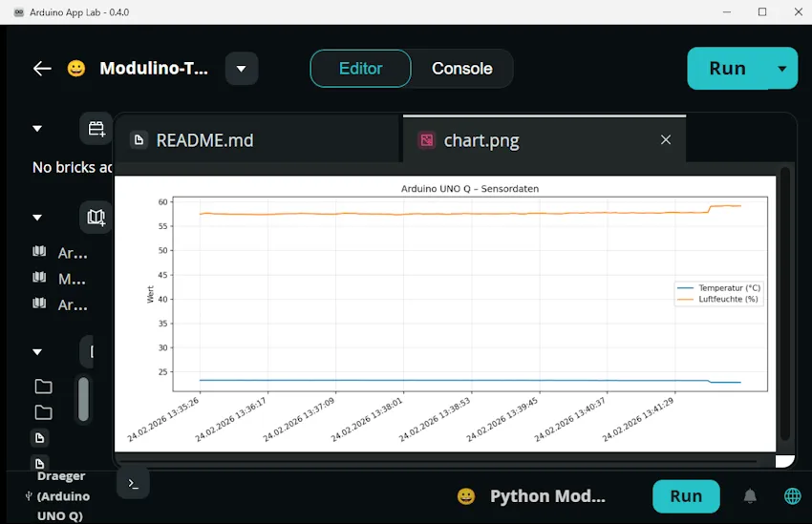Click the back arrow to leave the app
Viewport: 812px width, 524px height.
(x=42, y=69)
